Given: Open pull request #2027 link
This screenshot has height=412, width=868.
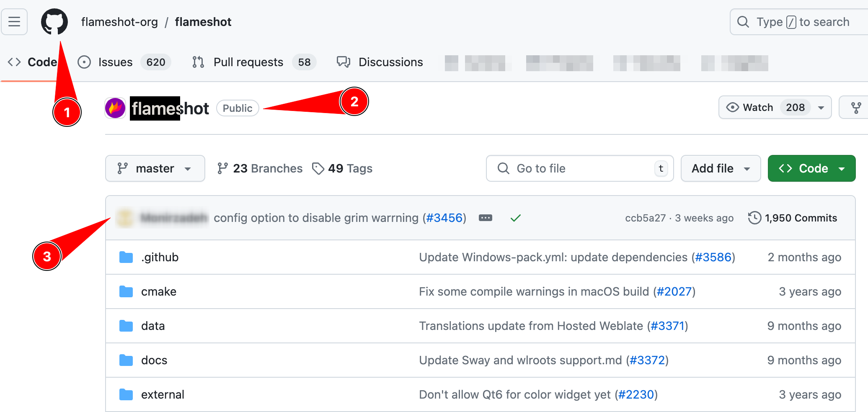Looking at the screenshot, I should [x=674, y=291].
